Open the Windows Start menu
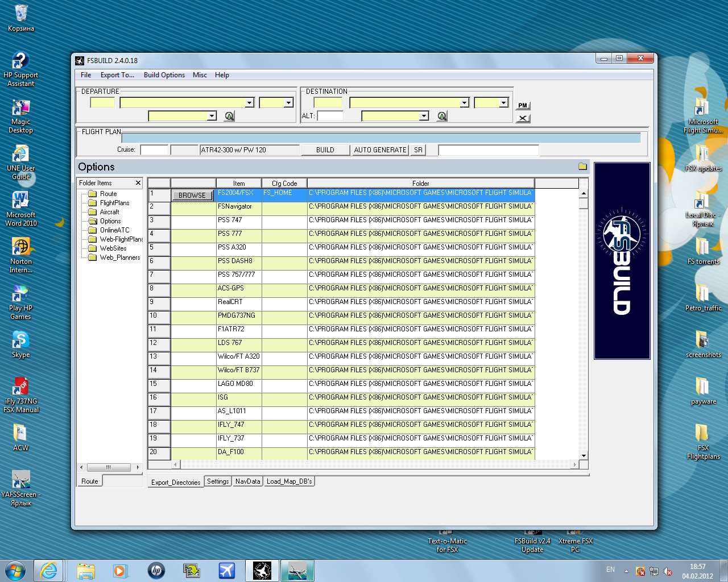 (15, 570)
